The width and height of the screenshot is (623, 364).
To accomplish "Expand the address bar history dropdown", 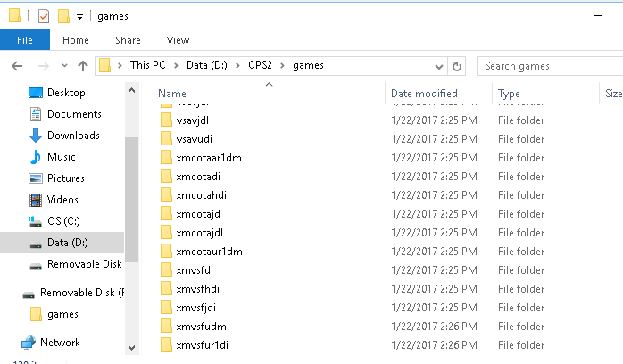I will pyautogui.click(x=438, y=66).
